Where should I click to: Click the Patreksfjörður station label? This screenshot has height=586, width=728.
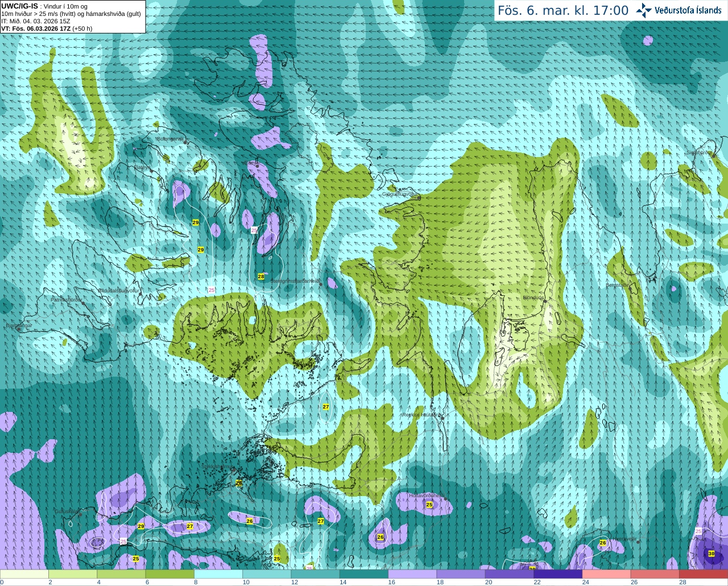[66, 299]
